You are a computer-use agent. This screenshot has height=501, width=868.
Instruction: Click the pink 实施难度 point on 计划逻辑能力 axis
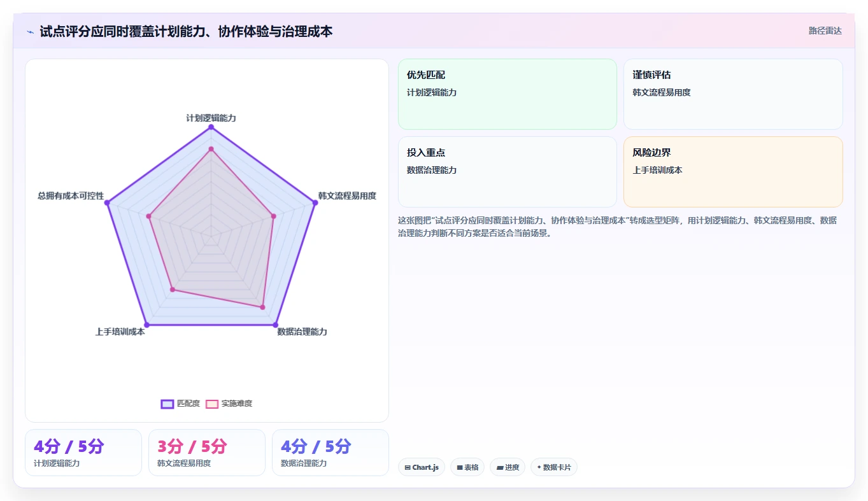point(211,149)
